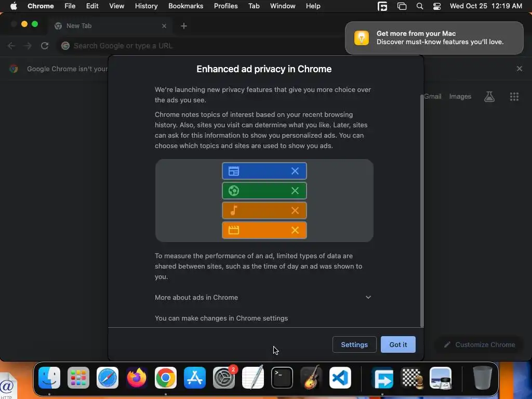Open Finder from the Dock
The image size is (532, 399).
click(49, 378)
